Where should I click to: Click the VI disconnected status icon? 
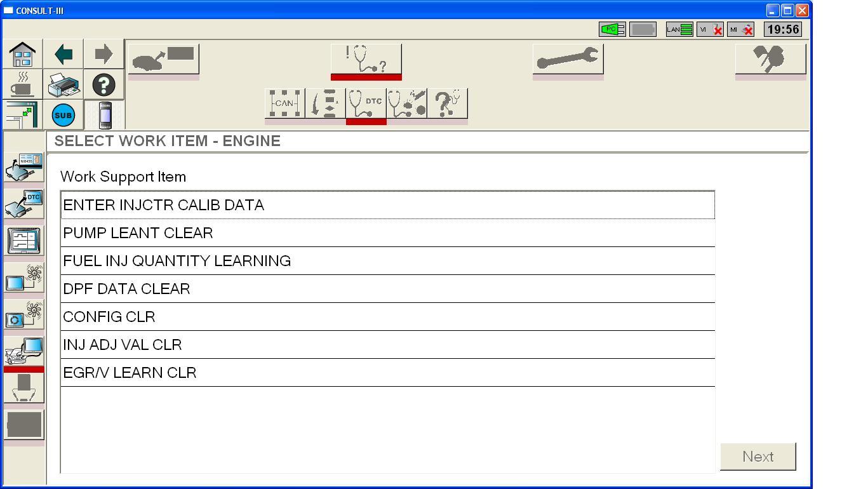point(710,29)
